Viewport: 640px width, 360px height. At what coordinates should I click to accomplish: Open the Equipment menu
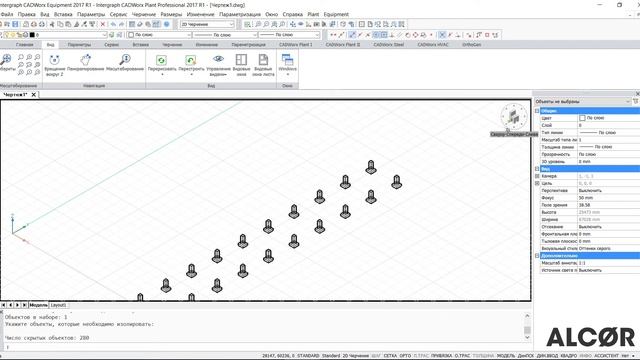point(336,14)
